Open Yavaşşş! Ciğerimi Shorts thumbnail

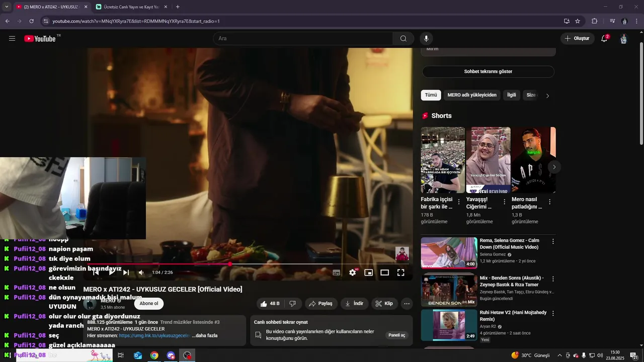click(488, 160)
